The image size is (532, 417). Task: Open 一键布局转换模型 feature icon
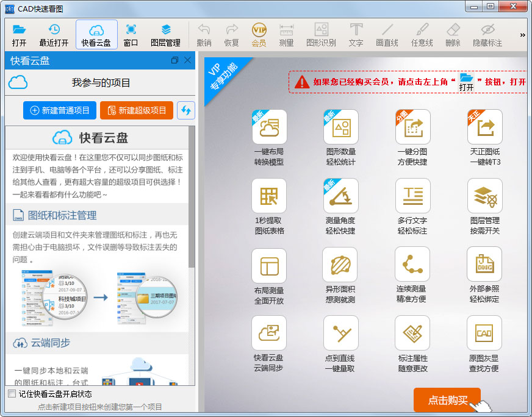point(270,127)
